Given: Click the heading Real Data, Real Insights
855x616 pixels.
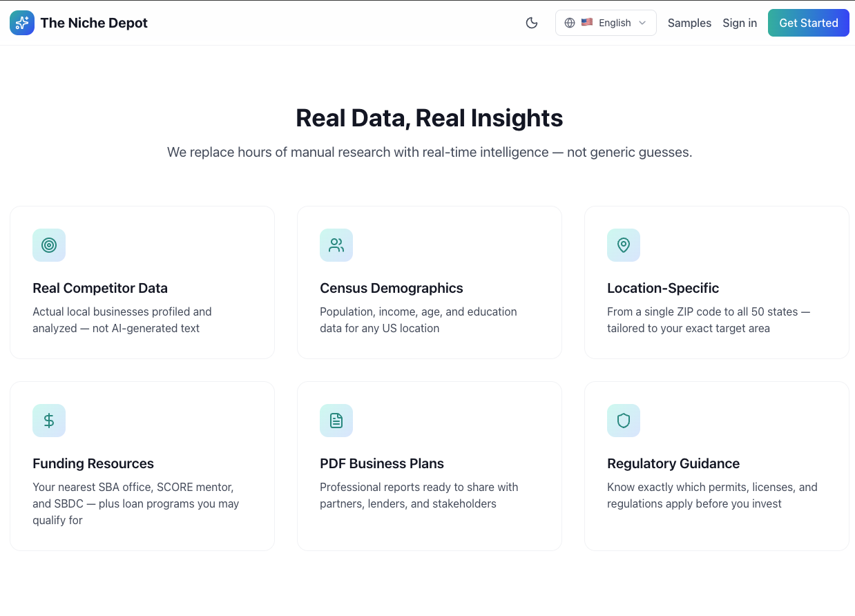Looking at the screenshot, I should (429, 118).
